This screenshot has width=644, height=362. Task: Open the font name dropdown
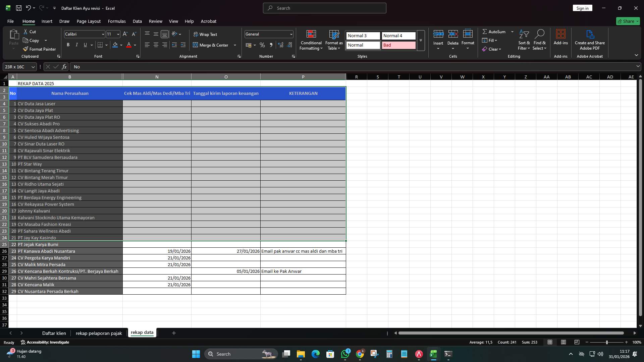point(103,34)
